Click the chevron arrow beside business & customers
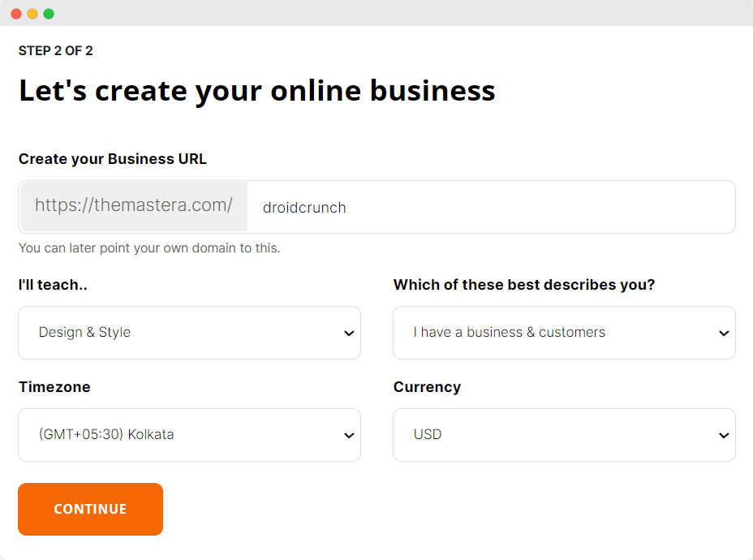This screenshot has width=753, height=560. pyautogui.click(x=724, y=333)
